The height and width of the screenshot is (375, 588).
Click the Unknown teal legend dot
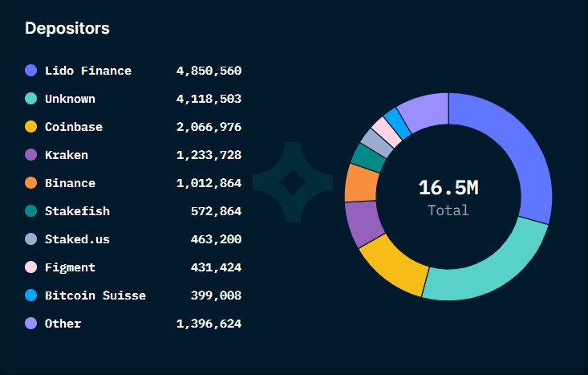(x=30, y=98)
